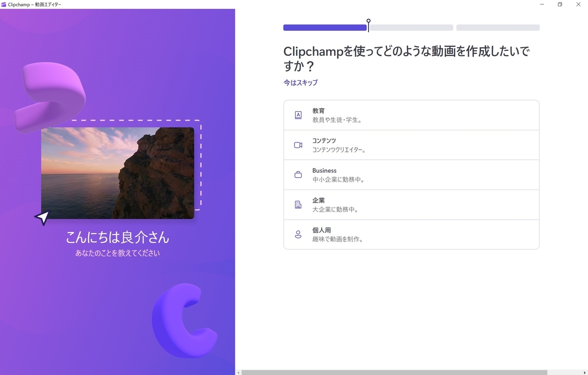Click the filled first progress step bar
The height and width of the screenshot is (375, 588).
point(325,28)
